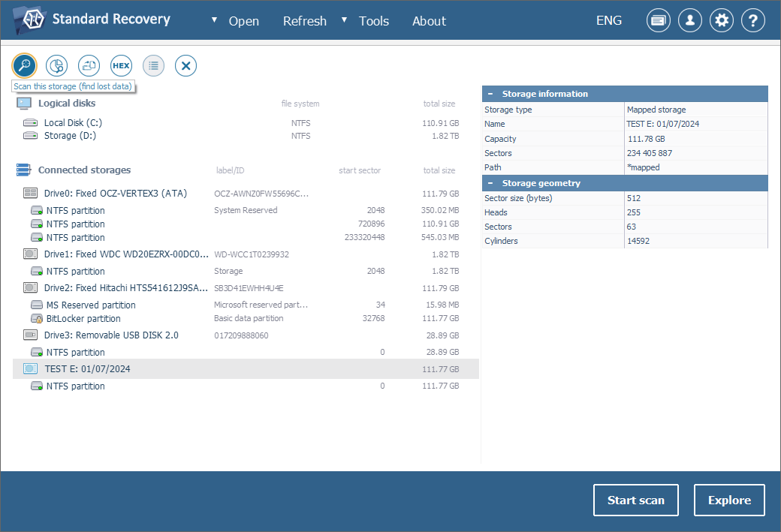Switch language via ENG label
The width and height of the screenshot is (781, 532).
point(608,20)
